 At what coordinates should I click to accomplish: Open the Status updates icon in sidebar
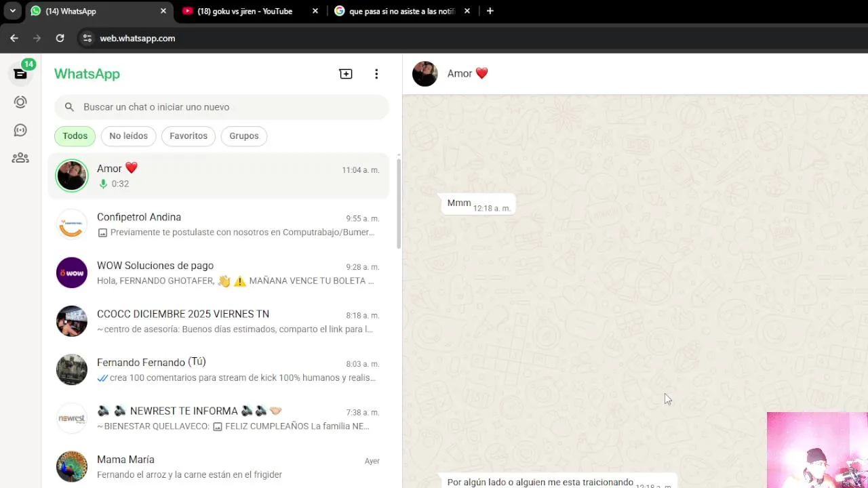[x=20, y=102]
